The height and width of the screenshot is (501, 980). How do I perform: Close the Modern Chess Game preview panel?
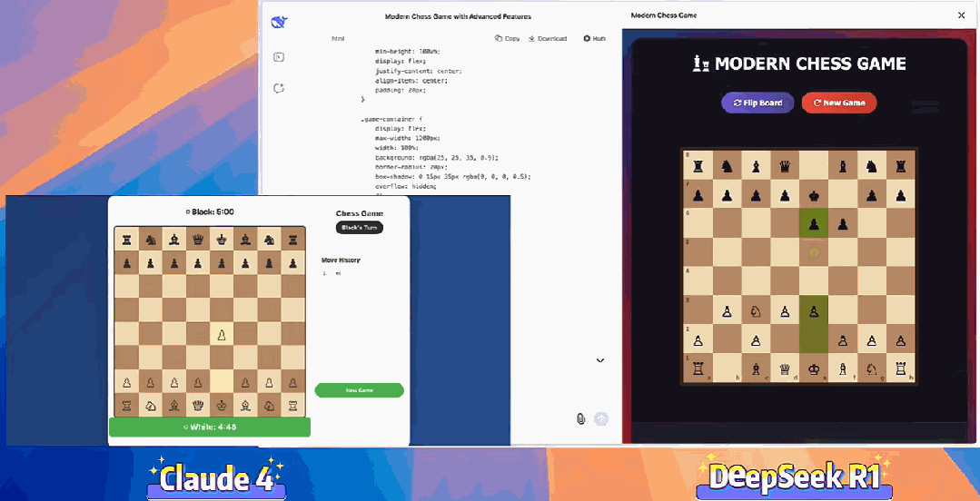click(961, 15)
